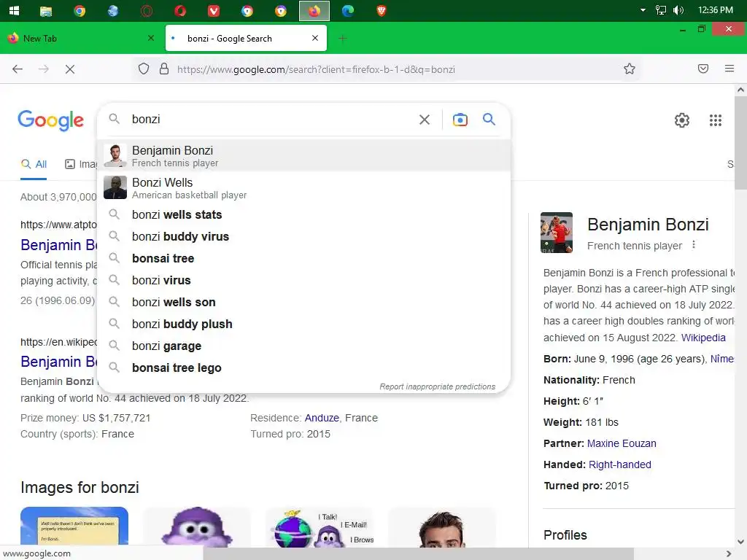This screenshot has height=560, width=747.
Task: Click the vertical scrollbar down arrow
Action: point(740,542)
